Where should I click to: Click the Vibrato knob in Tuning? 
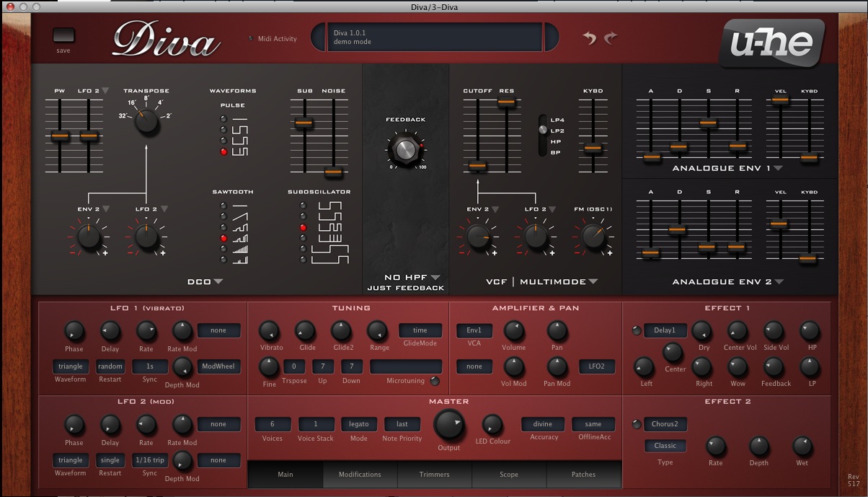269,331
